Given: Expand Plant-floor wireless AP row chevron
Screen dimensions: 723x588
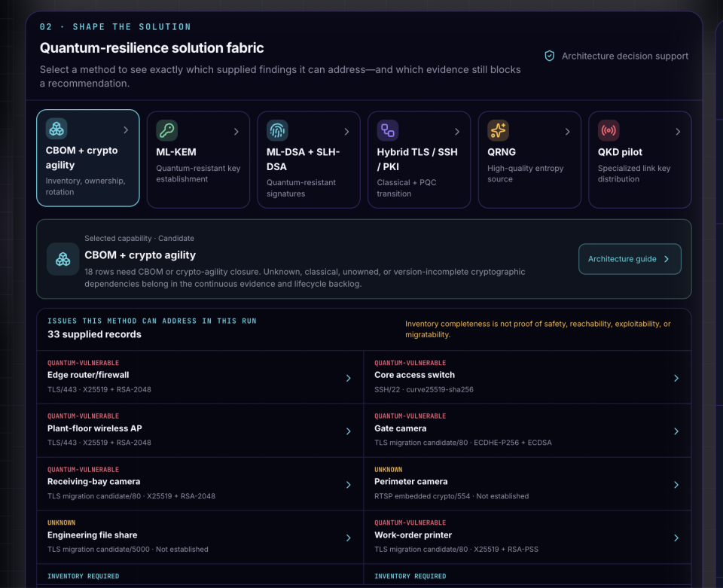Looking at the screenshot, I should pyautogui.click(x=349, y=431).
